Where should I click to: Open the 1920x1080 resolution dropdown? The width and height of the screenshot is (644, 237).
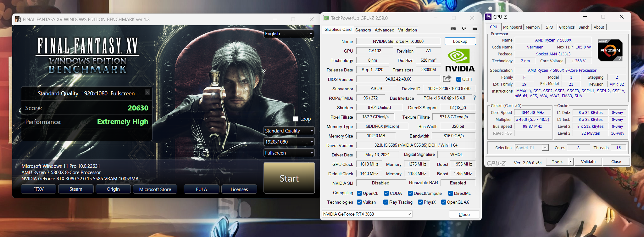289,142
